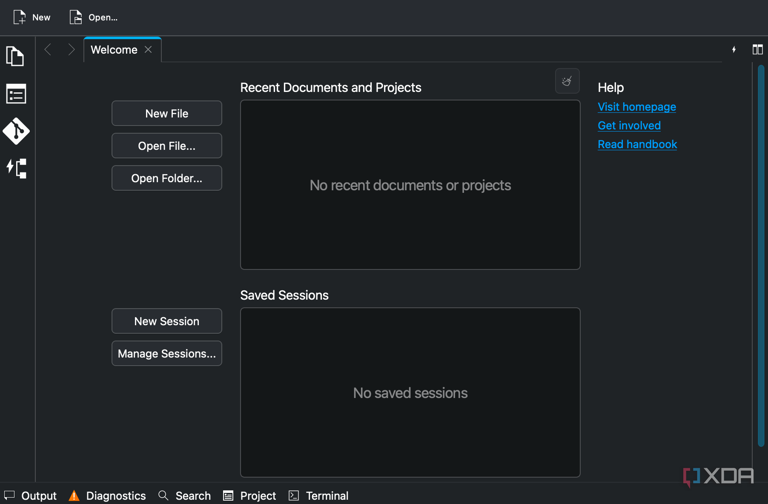Click the New File button
This screenshot has height=504, width=768.
pyautogui.click(x=167, y=113)
